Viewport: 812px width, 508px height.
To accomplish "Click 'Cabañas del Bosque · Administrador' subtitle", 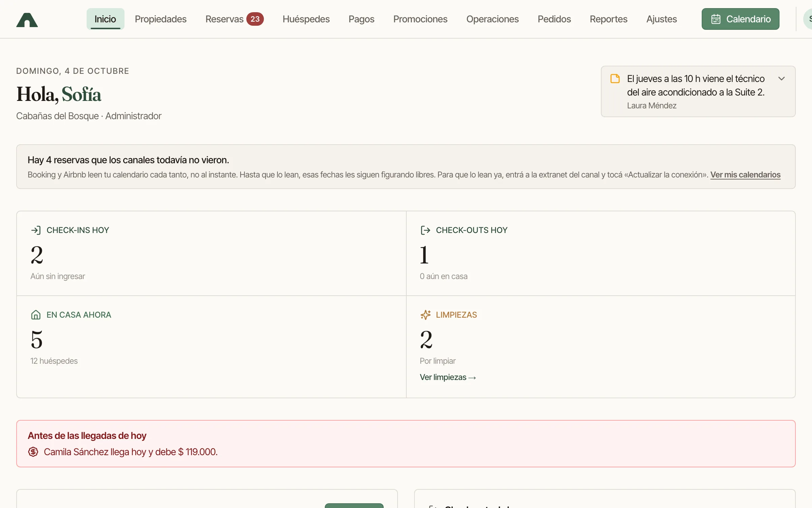I will (89, 116).
